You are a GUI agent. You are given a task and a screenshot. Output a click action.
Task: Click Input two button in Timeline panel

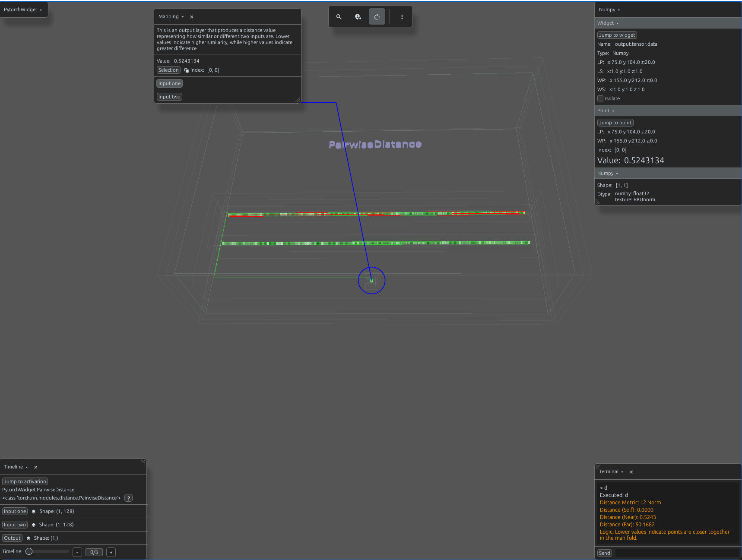pyautogui.click(x=15, y=525)
